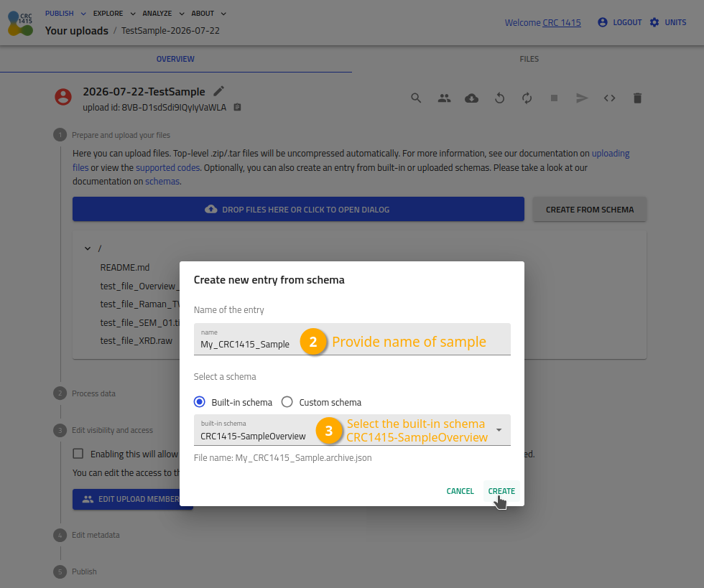This screenshot has height=588, width=704.
Task: Open the ANALYZE menu
Action: tap(163, 14)
